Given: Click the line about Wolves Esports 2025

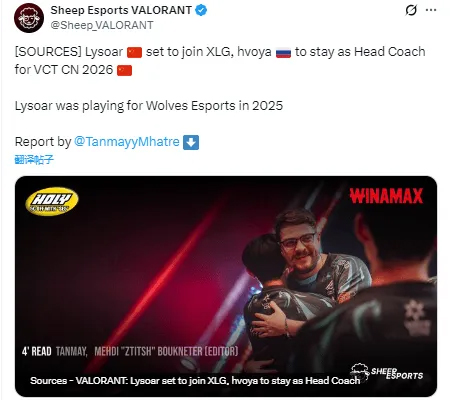Looking at the screenshot, I should (149, 106).
